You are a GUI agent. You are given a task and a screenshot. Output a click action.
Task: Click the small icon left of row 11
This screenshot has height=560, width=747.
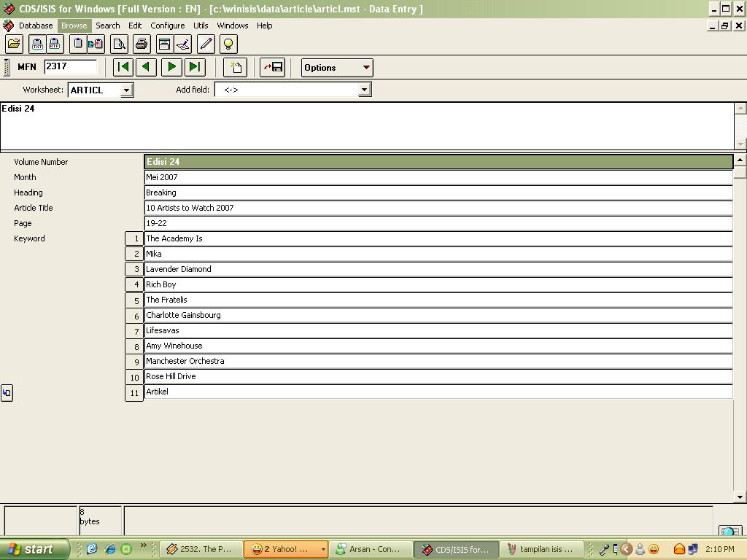click(x=7, y=393)
